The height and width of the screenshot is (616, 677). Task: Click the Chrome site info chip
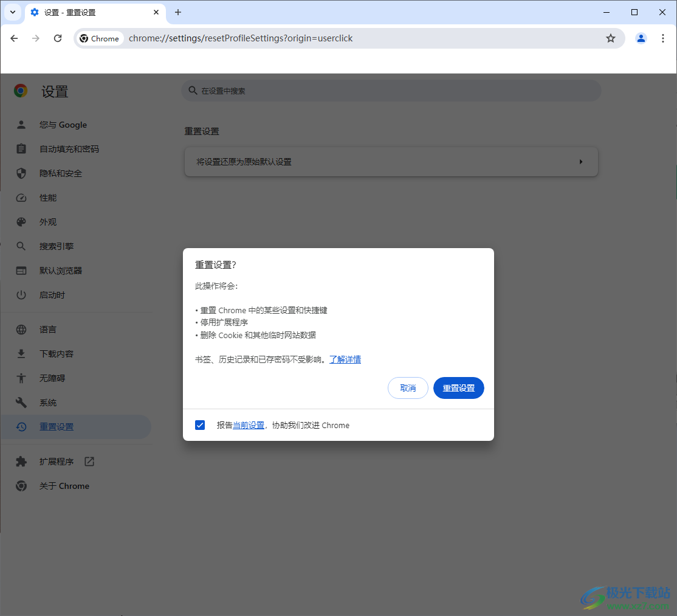point(100,38)
